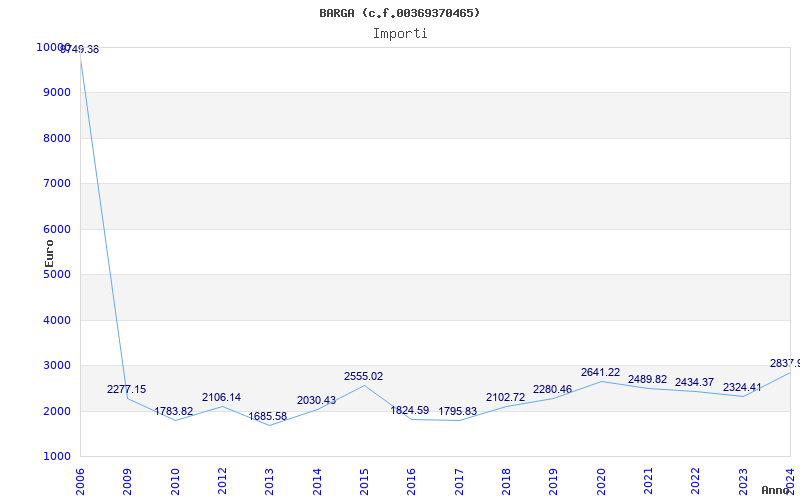
Task: Select the year "2022" on the x-axis
Action: [695, 482]
